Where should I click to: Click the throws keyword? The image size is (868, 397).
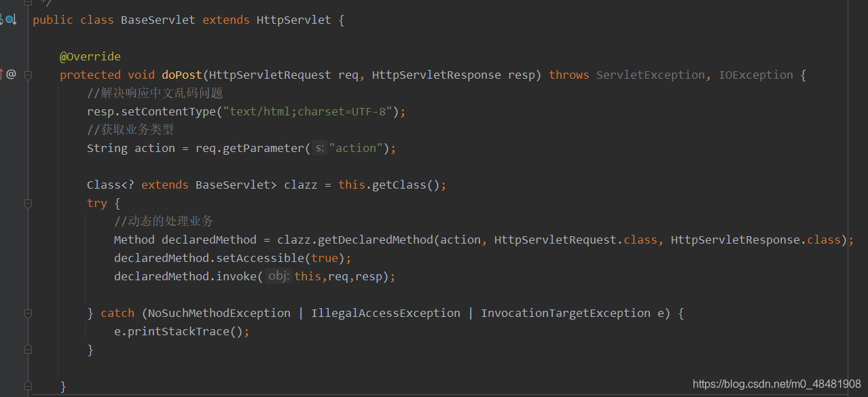tap(568, 75)
